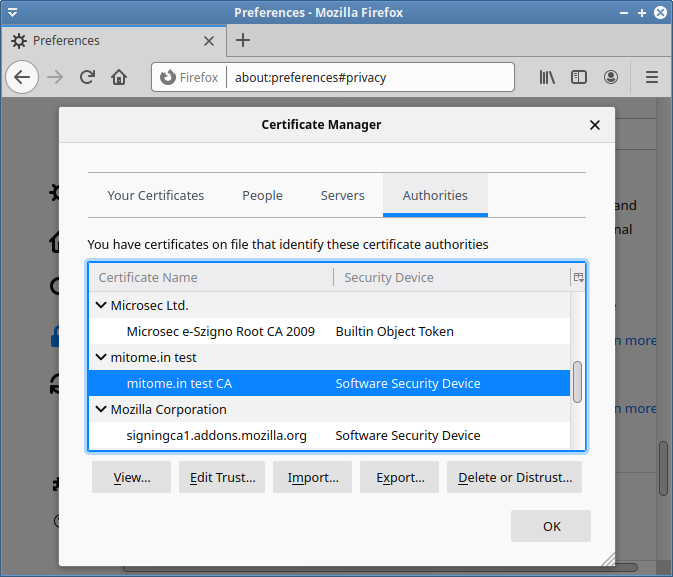
Task: Click the preferences page scrollbar thumb
Action: click(x=664, y=468)
